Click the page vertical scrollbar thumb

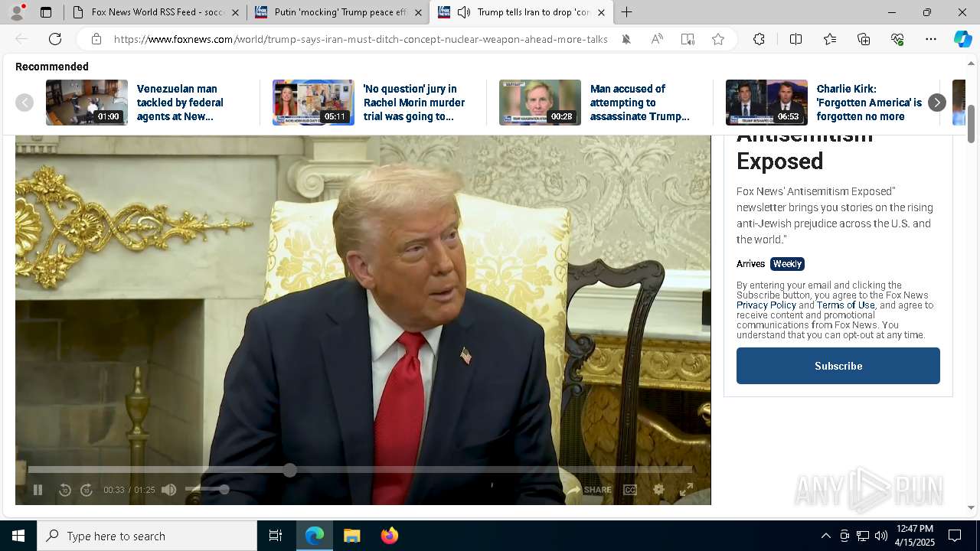click(x=972, y=123)
